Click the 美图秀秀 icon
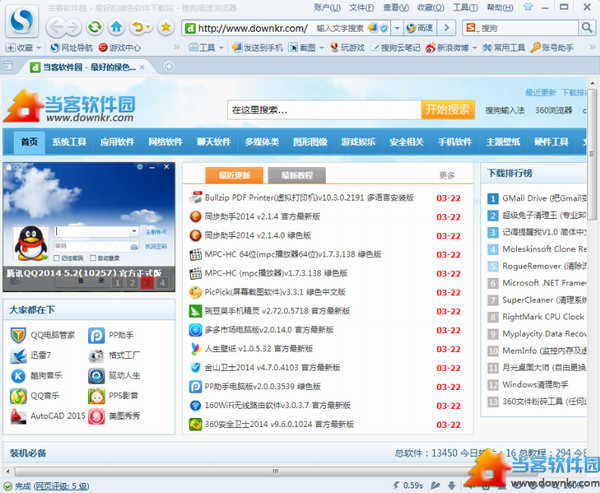Image resolution: width=600 pixels, height=493 pixels. [96, 416]
